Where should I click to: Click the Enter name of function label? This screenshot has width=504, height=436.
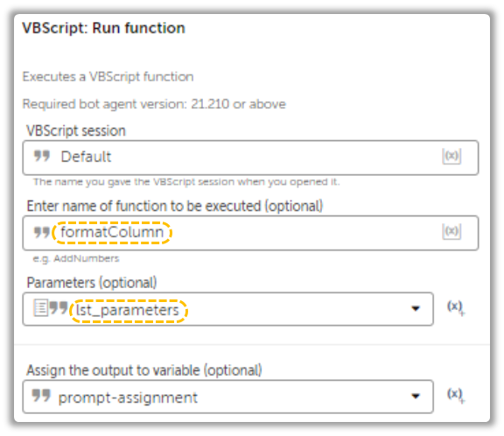(x=174, y=206)
